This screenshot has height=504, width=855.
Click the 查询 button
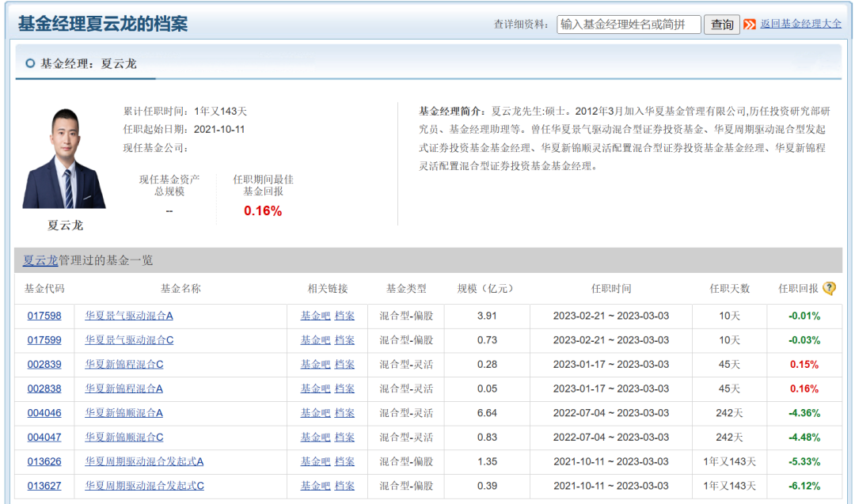(x=721, y=25)
